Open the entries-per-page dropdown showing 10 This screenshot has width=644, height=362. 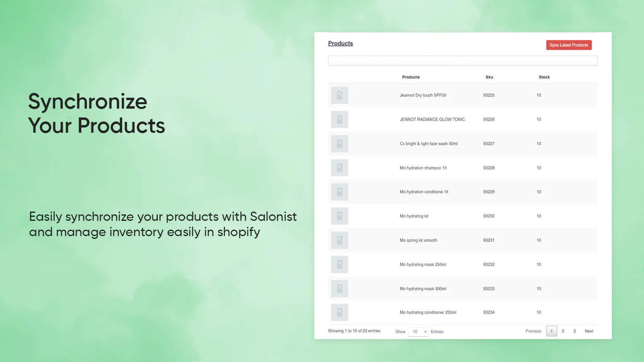coord(418,332)
